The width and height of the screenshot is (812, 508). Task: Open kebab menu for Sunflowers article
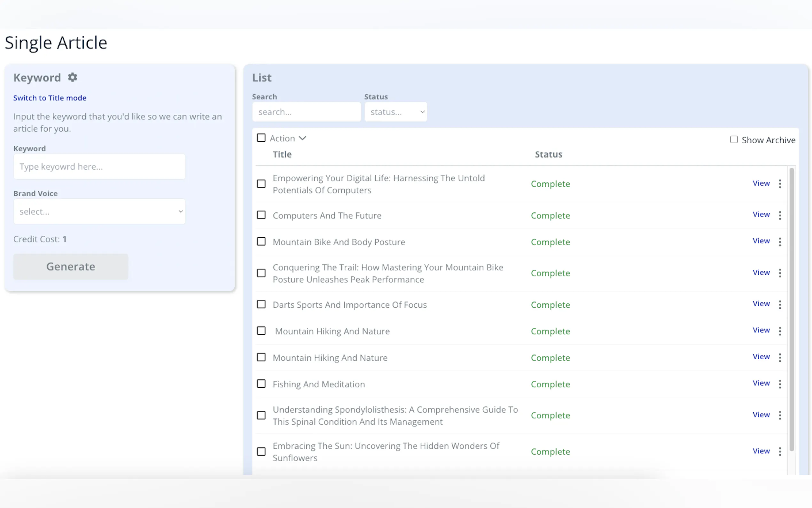coord(779,452)
